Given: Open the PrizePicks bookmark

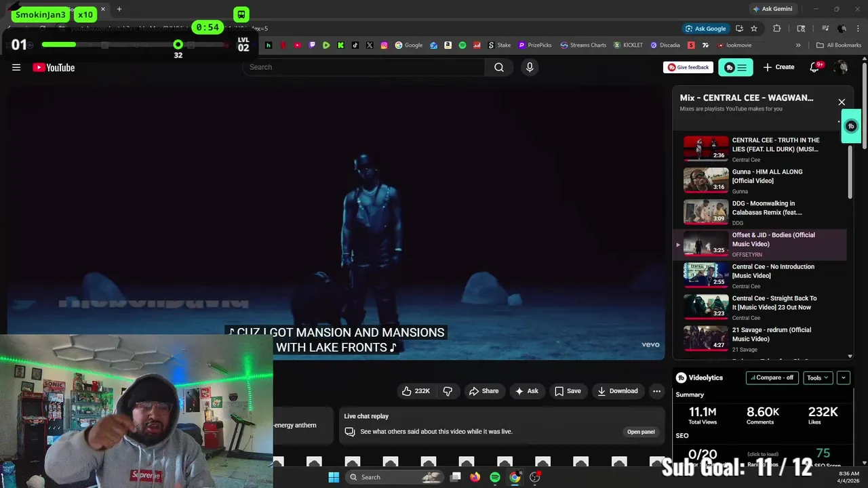Looking at the screenshot, I should click(534, 45).
